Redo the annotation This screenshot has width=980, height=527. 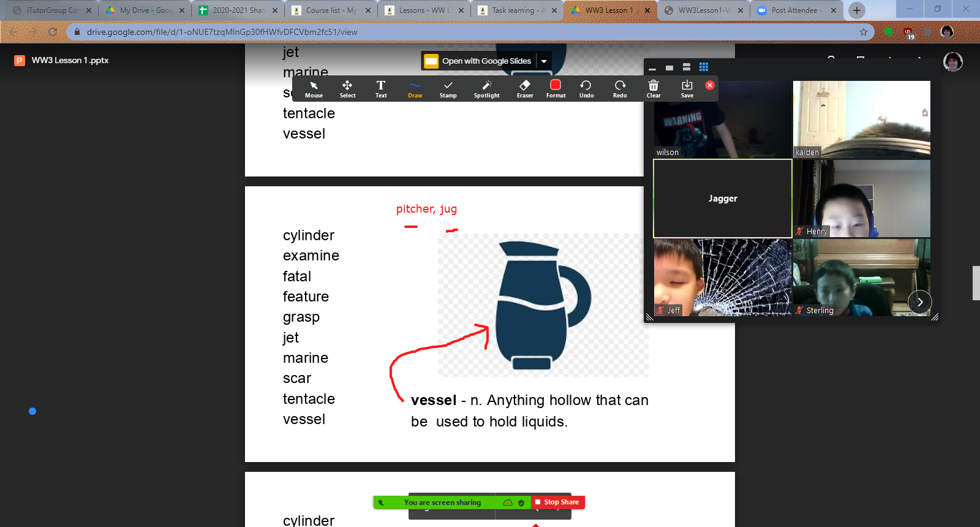tap(620, 89)
